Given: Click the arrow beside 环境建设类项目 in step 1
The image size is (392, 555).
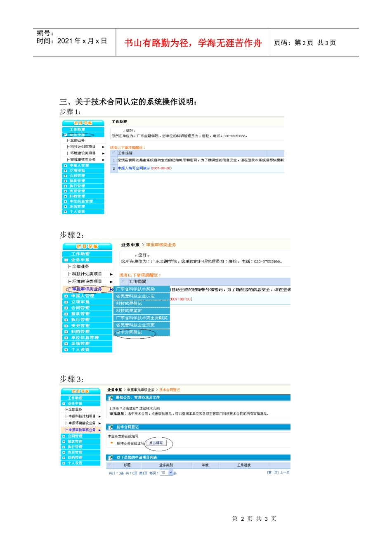Looking at the screenshot, I should coord(103,153).
